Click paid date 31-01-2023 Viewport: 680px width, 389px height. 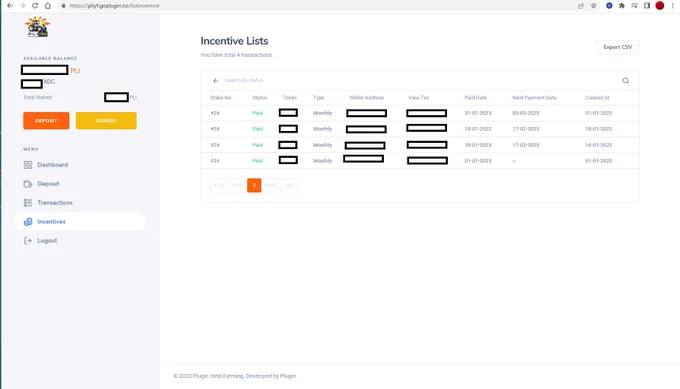coord(478,113)
